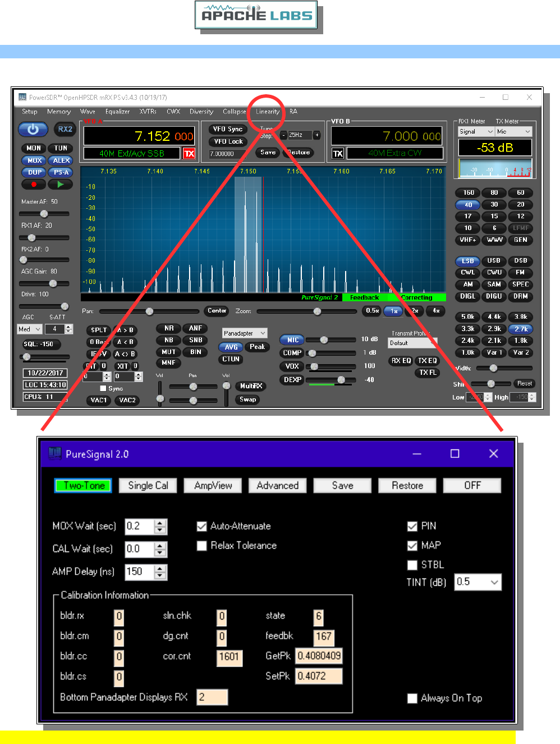Adjust the CAL Wait spinner arrows
This screenshot has width=560, height=744.
pos(160,549)
